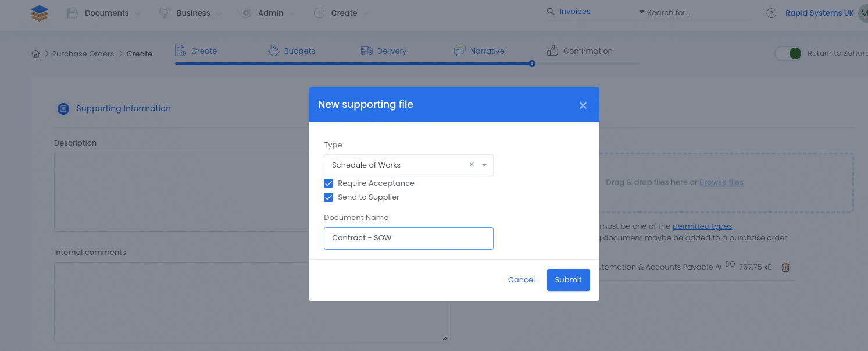Clear the Schedule of Works selection
This screenshot has height=351, width=868.
point(471,165)
